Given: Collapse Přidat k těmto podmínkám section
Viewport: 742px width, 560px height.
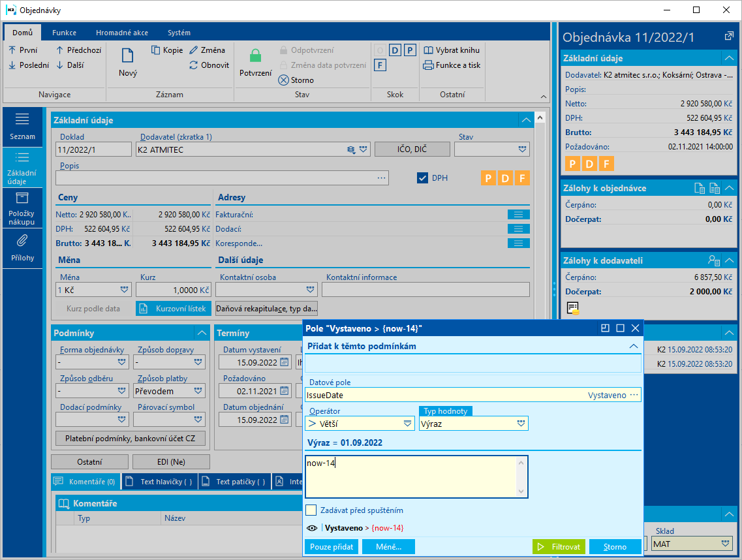Looking at the screenshot, I should [633, 346].
